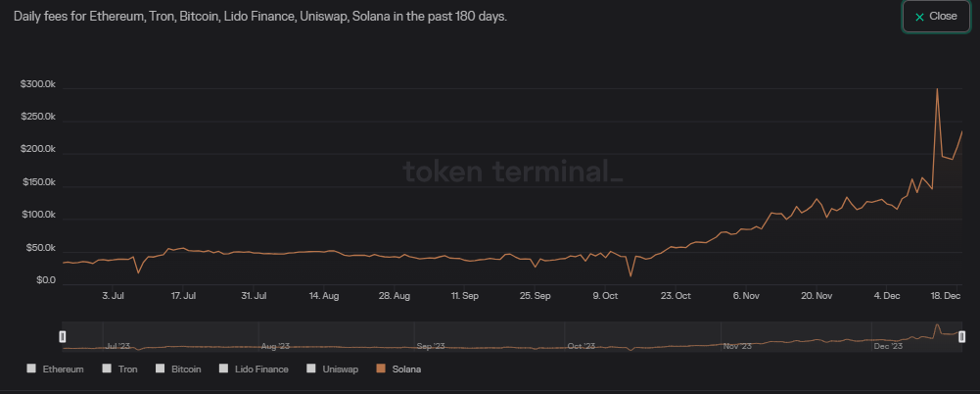Click the 6. Nov x-axis label

(746, 296)
